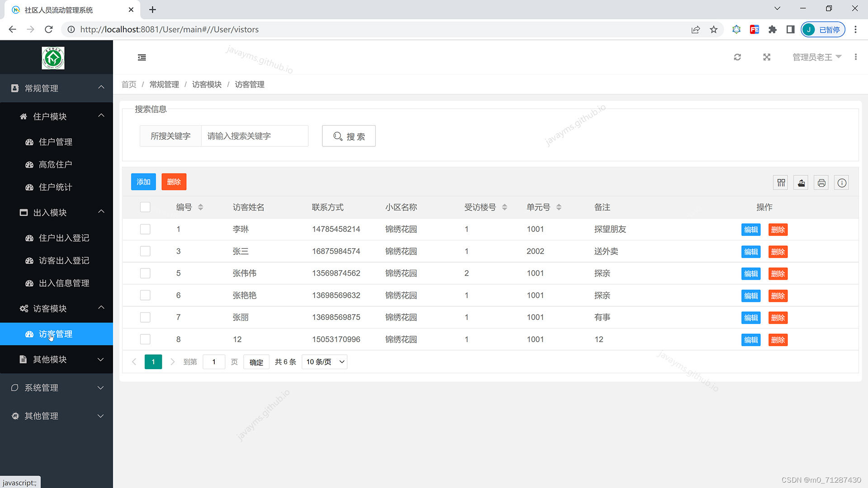Go to 访客出入登记 menu item
The height and width of the screenshot is (488, 868).
coord(64,261)
